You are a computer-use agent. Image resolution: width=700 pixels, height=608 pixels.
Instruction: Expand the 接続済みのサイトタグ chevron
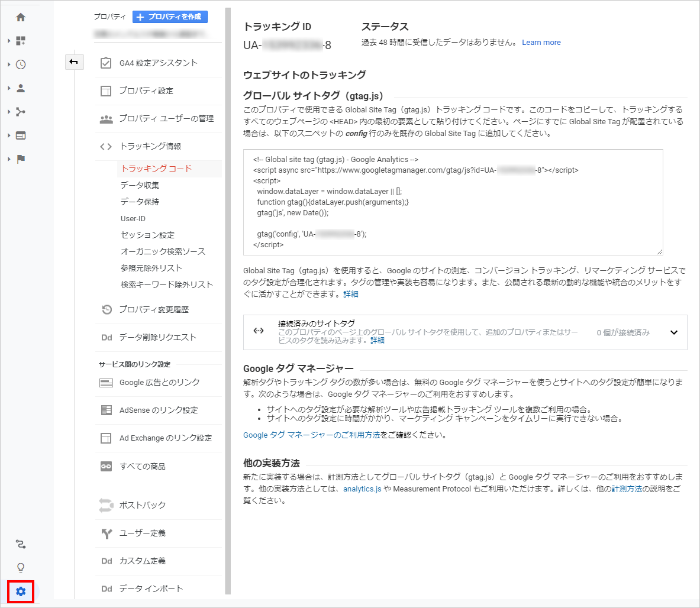tap(674, 332)
